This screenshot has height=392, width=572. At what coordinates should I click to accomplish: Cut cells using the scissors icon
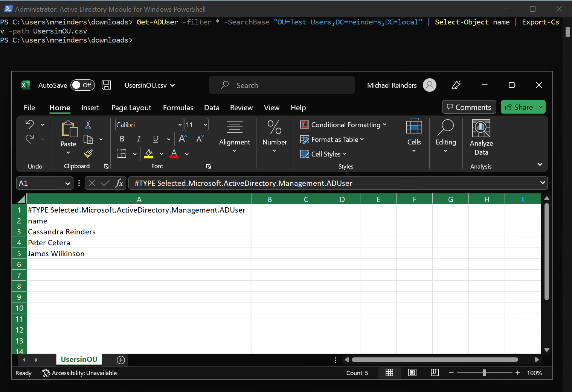click(x=88, y=124)
